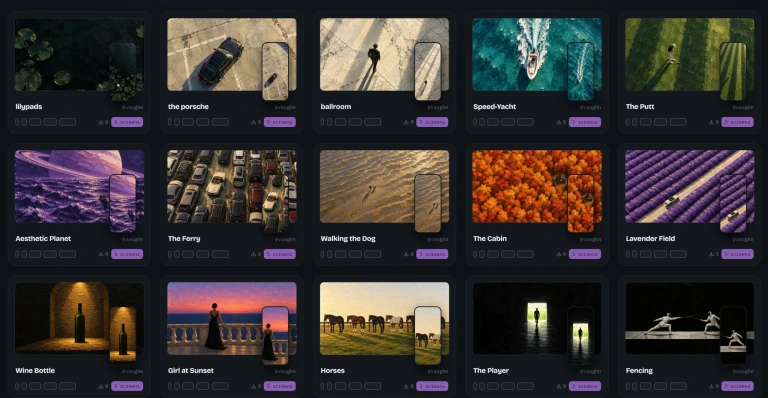Click the download icon on The Putt card

pyautogui.click(x=711, y=122)
